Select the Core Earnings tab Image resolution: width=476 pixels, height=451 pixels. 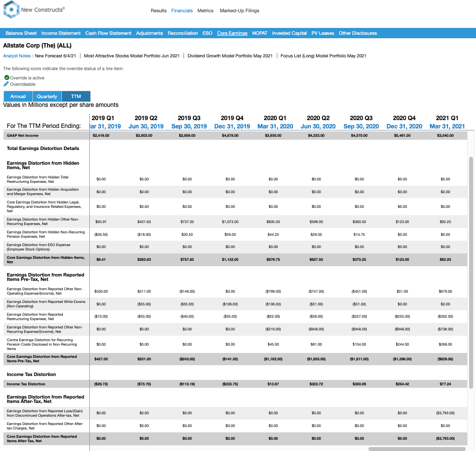tap(232, 33)
